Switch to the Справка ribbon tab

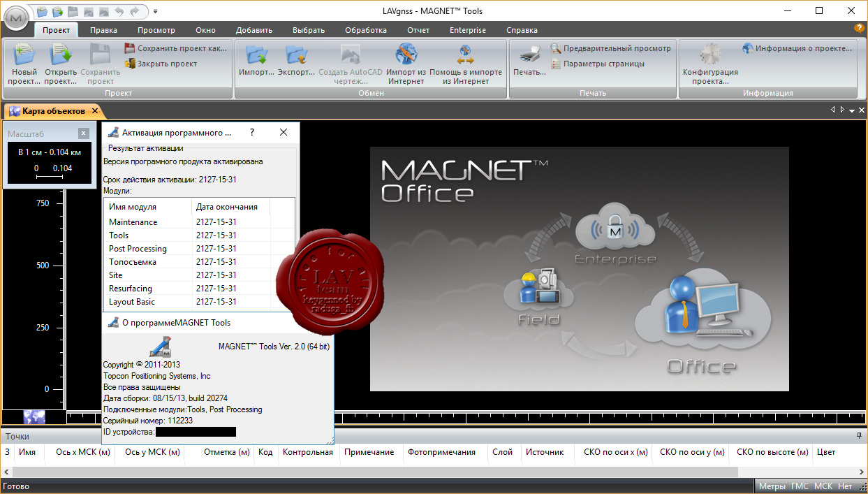(x=522, y=30)
